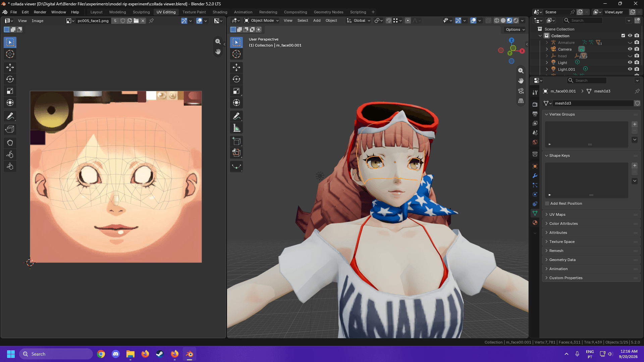Click the outliner Search field
Viewport: 644px width, 362px height.
[583, 20]
